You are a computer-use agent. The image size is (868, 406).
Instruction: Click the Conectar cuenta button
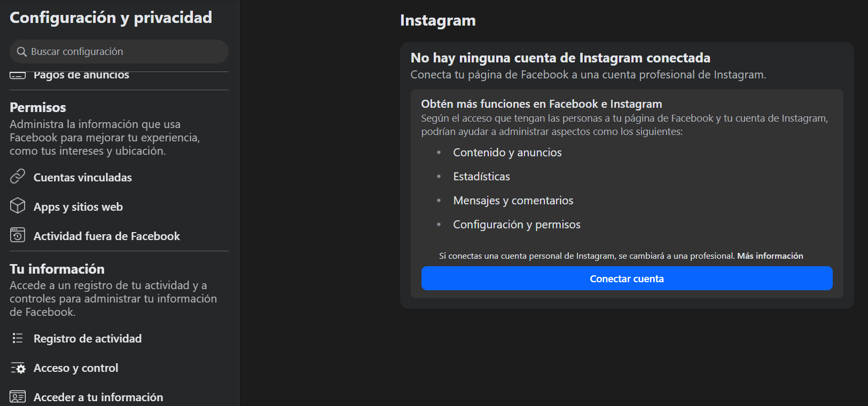[x=627, y=278]
